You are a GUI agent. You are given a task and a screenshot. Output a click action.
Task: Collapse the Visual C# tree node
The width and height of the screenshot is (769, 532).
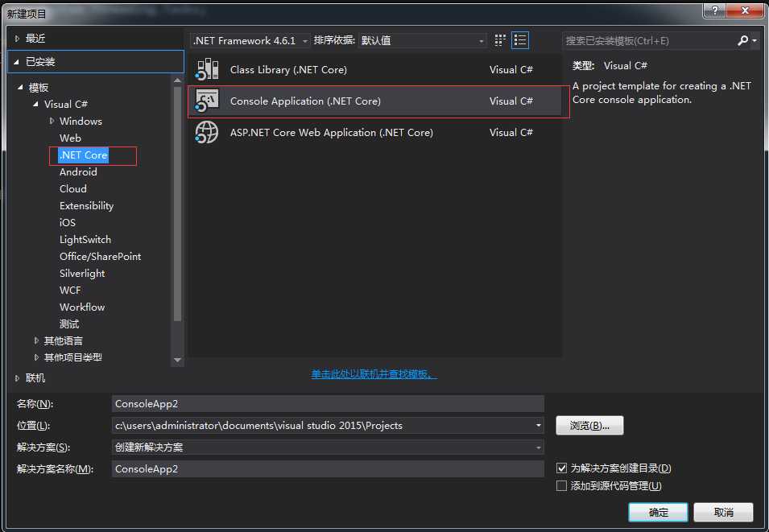point(35,104)
